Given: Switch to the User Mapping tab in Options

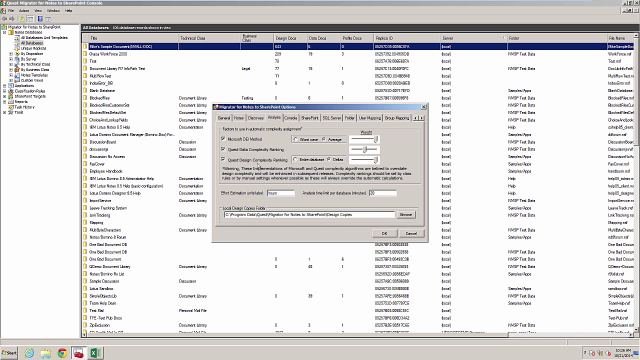Looking at the screenshot, I should [x=370, y=118].
